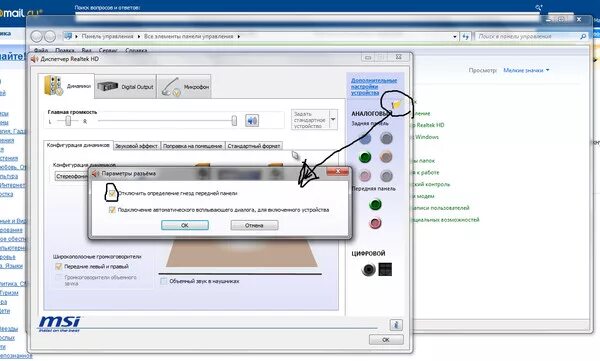The image size is (600, 361).
Task: Open Задать стандартное устройство dropdown arrow
Action: 333,119
